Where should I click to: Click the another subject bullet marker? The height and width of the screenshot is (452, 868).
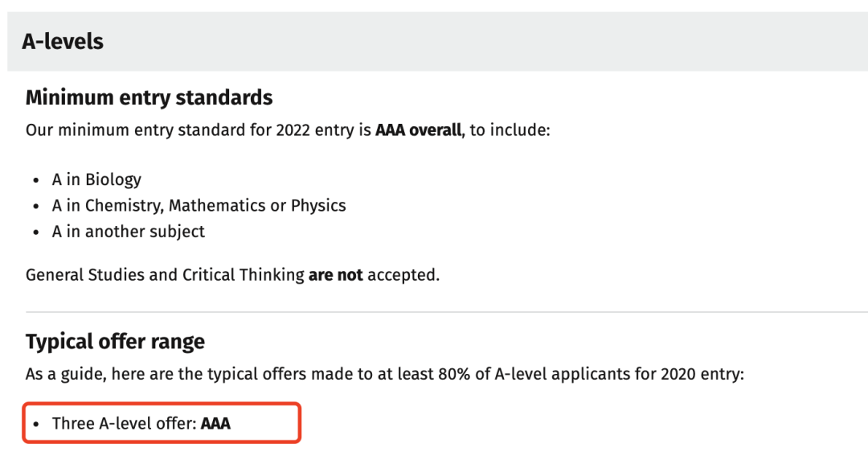(x=36, y=232)
